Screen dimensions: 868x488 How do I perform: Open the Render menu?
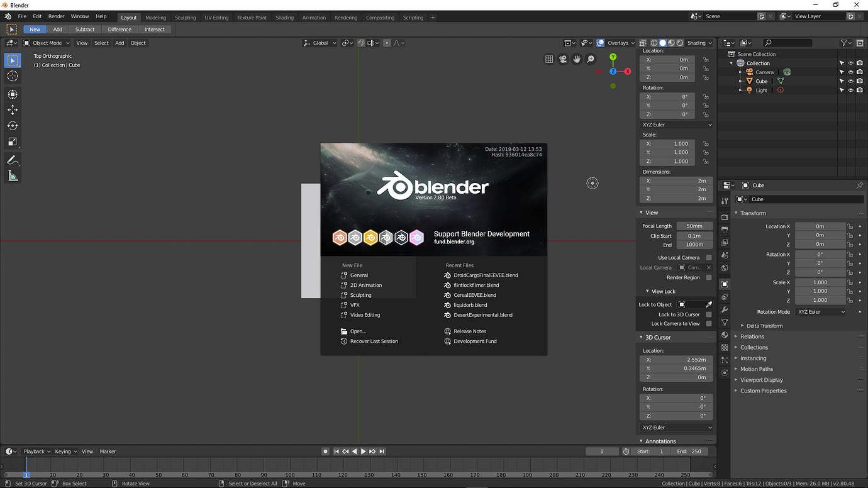(56, 16)
